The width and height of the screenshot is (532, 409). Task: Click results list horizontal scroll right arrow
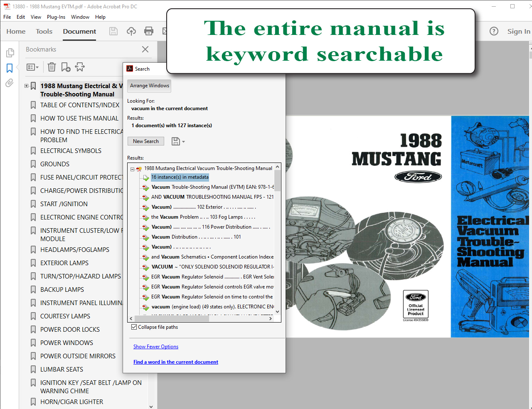click(271, 319)
